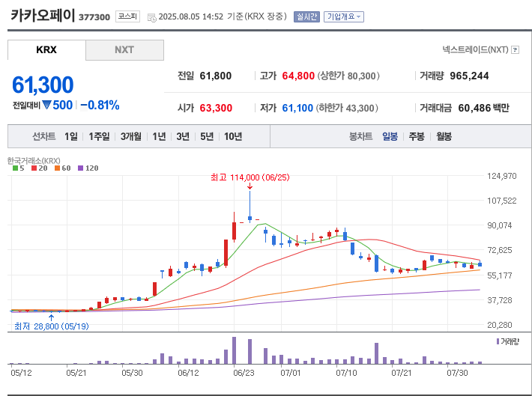Click the 07/10 date axis label

coord(346,373)
